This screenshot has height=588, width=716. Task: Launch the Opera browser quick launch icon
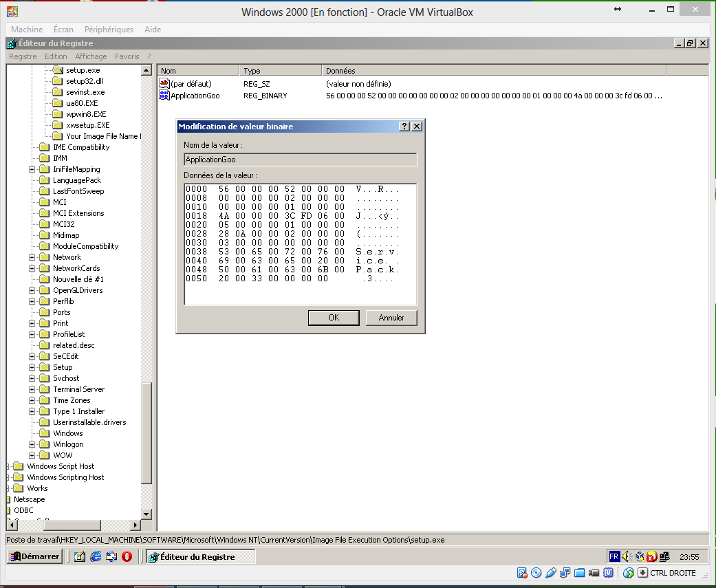(127, 556)
